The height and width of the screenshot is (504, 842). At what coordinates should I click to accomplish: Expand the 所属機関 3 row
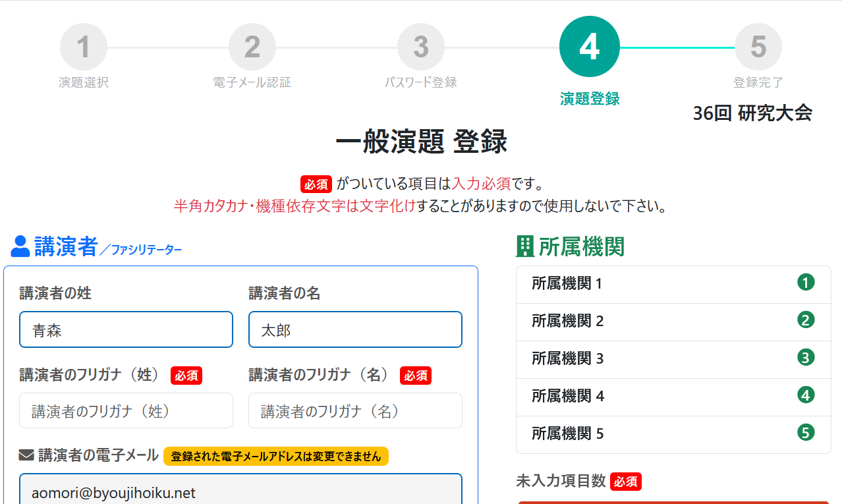[x=659, y=359]
